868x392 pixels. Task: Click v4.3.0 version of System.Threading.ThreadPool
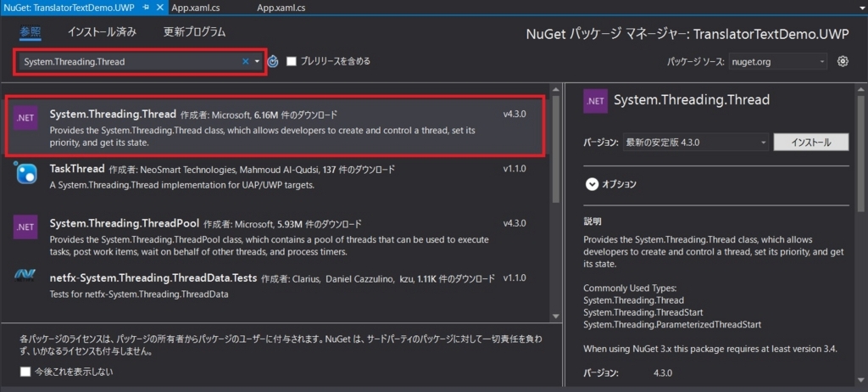tap(515, 223)
